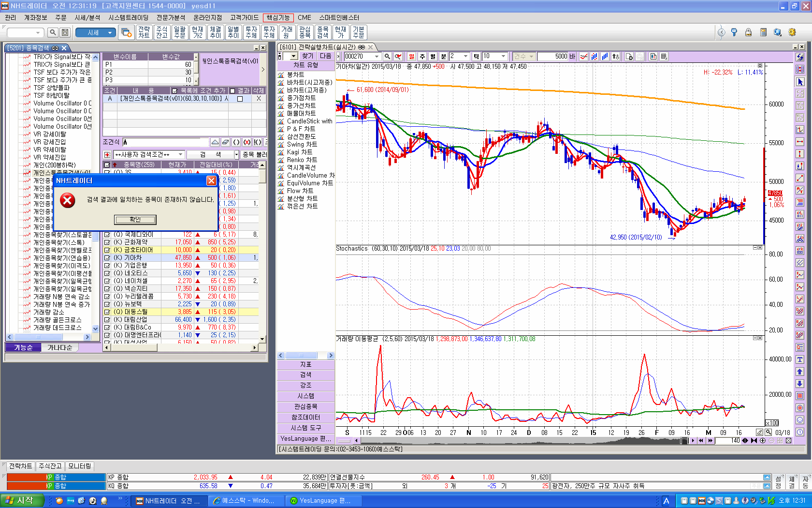This screenshot has width=812, height=508.
Task: Click the up-down arrows icon in chart toolbar
Action: (616, 57)
